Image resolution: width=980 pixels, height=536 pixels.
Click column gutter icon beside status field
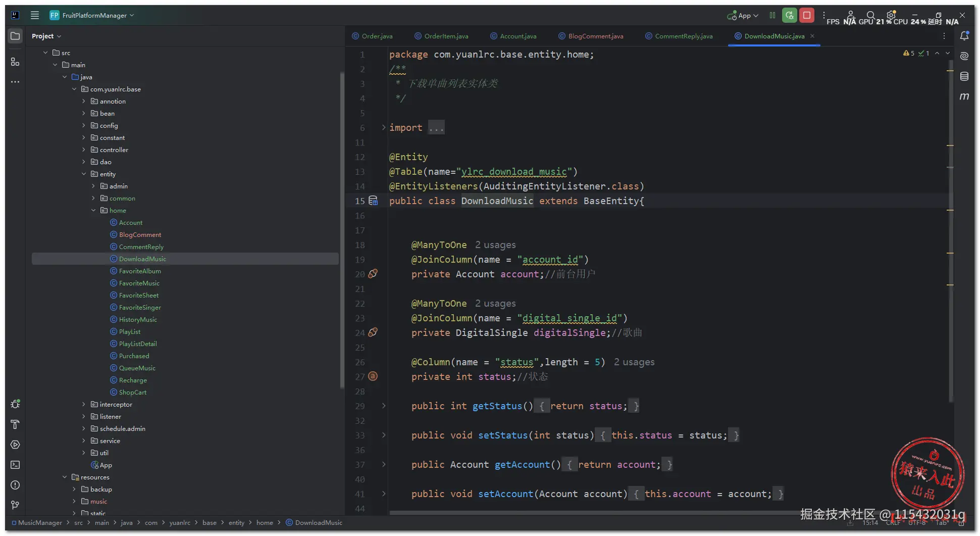tap(373, 376)
